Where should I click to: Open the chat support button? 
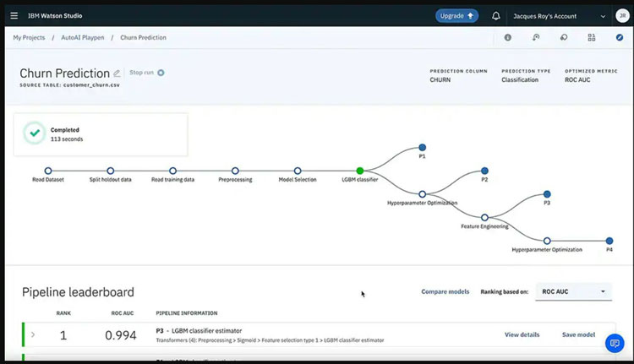[x=615, y=344]
